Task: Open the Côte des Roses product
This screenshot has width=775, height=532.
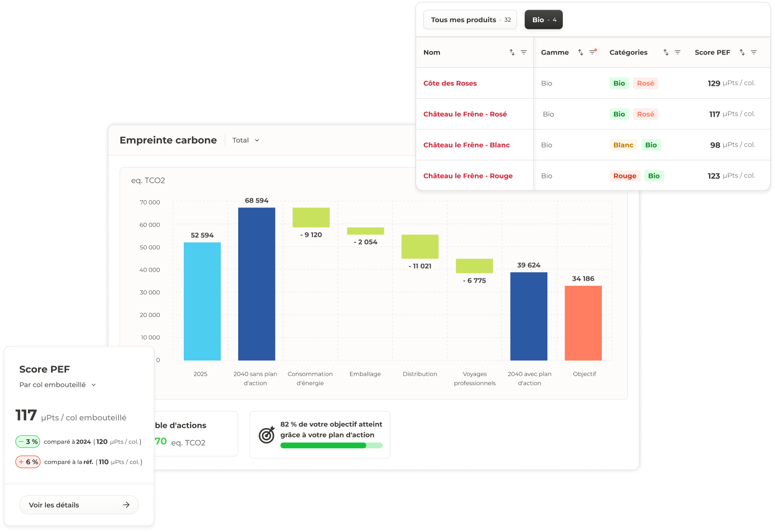Action: (450, 83)
